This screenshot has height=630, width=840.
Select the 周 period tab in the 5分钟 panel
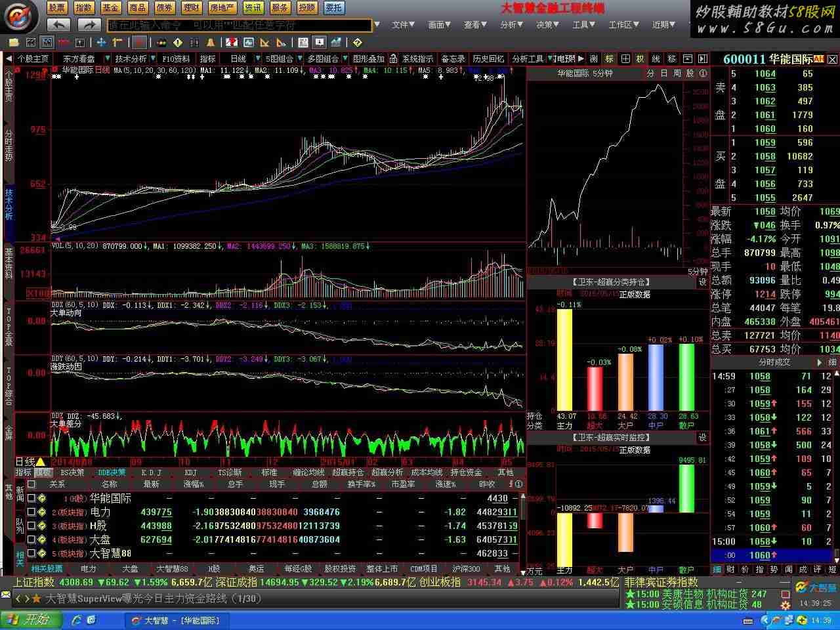click(x=677, y=73)
